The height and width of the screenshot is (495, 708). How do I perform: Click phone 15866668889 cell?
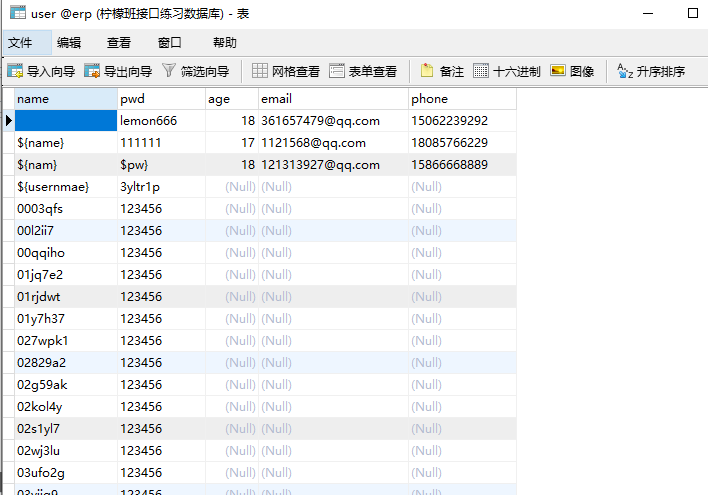click(462, 165)
